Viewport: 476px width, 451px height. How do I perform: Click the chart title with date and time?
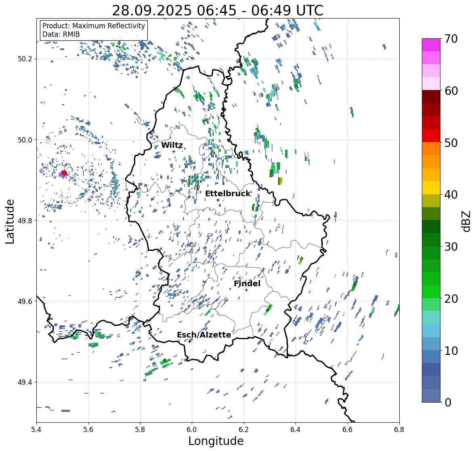218,10
